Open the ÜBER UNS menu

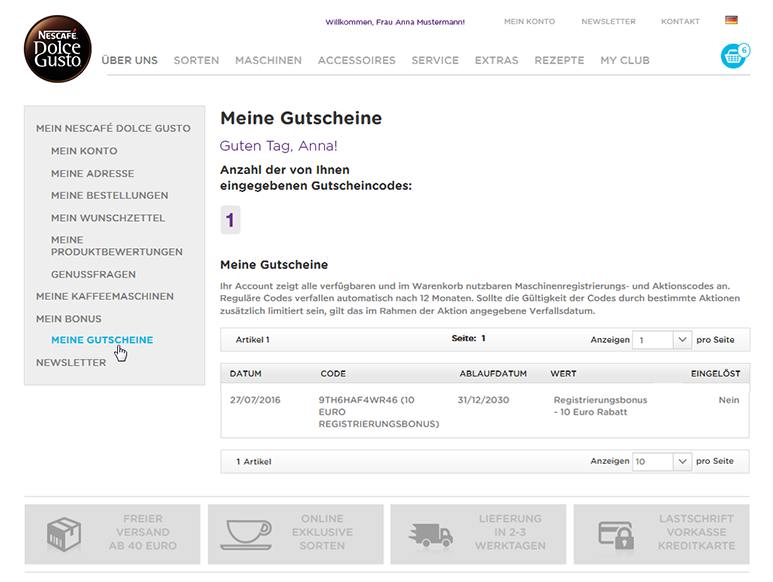tap(130, 60)
